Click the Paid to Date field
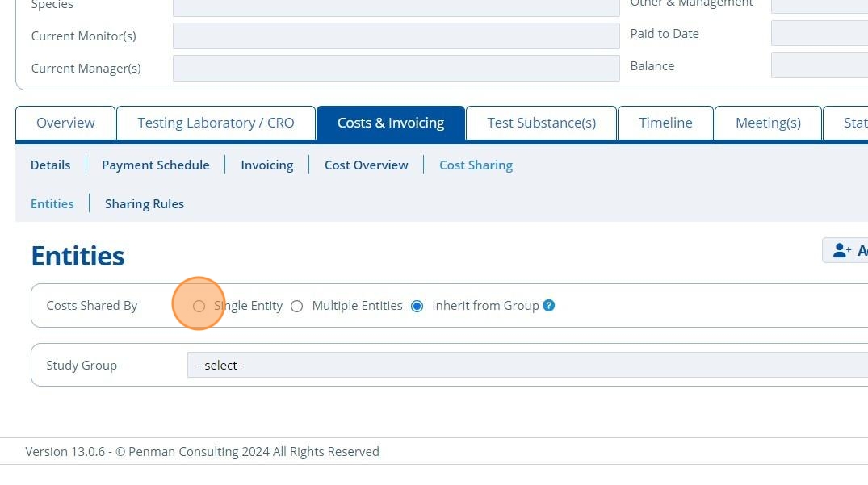Image resolution: width=868 pixels, height=485 pixels. coord(820,34)
